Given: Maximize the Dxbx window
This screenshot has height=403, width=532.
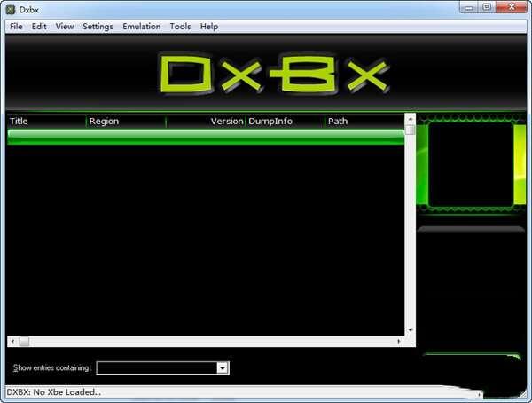Looking at the screenshot, I should pyautogui.click(x=487, y=7).
